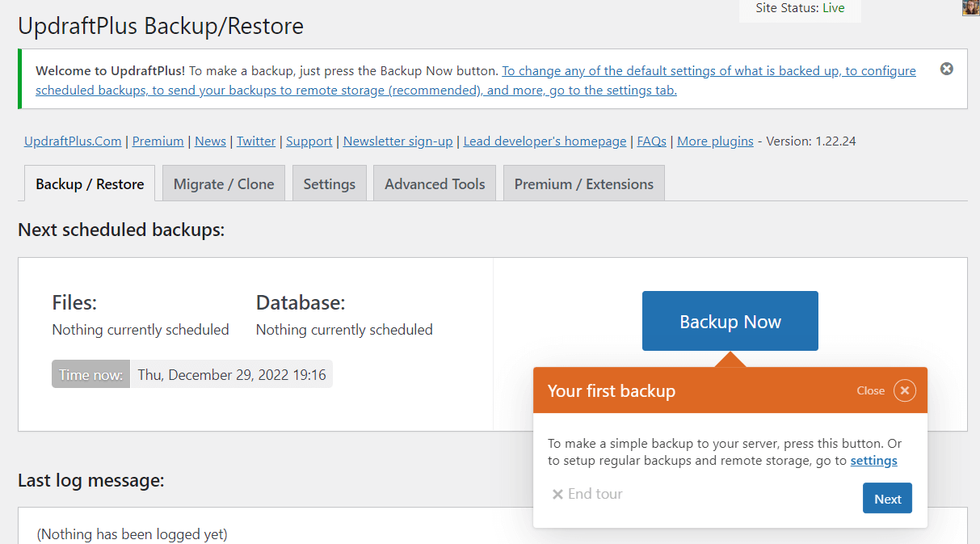
Task: Select the Advanced Tools tab
Action: (434, 183)
